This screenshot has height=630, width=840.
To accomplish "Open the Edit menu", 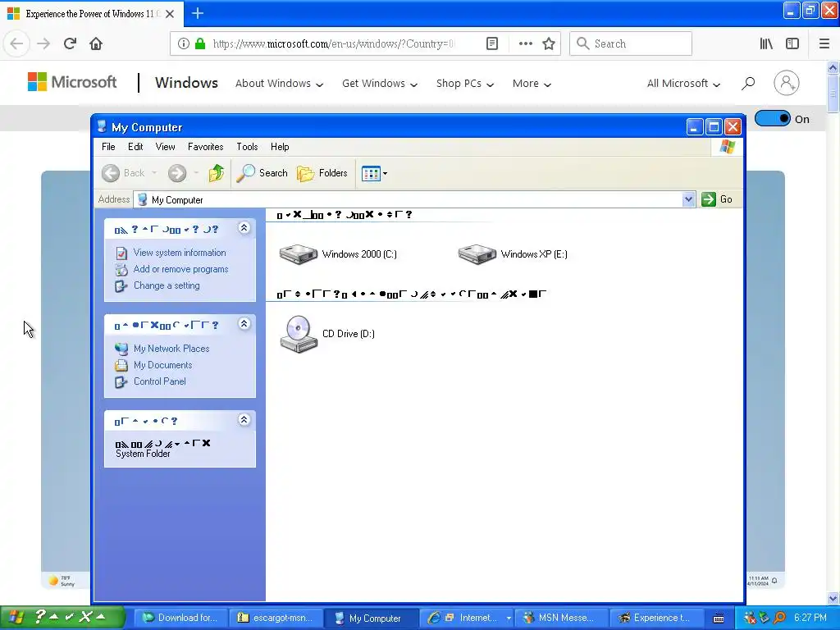I will (135, 147).
